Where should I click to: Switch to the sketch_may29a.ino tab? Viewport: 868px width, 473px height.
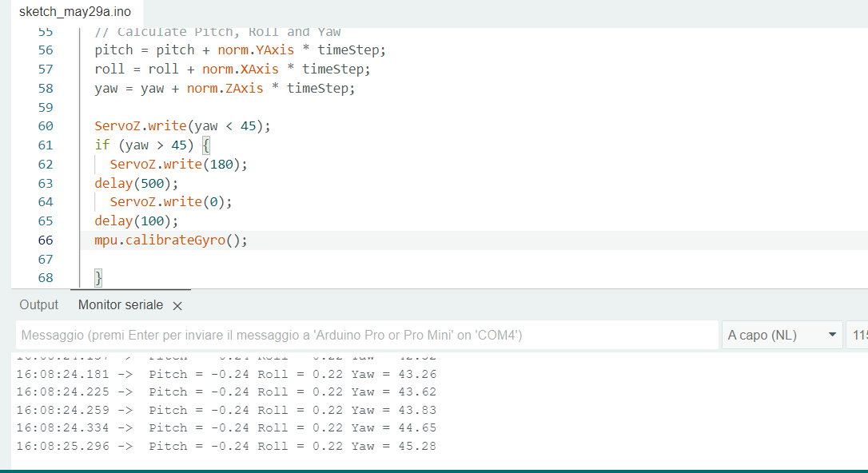tap(75, 13)
